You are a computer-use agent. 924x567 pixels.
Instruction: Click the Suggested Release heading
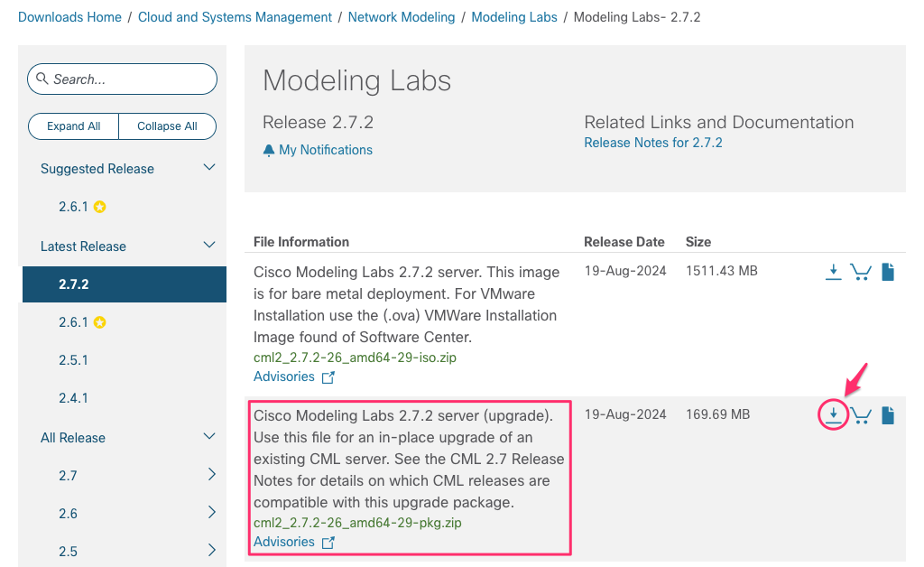pyautogui.click(x=97, y=169)
